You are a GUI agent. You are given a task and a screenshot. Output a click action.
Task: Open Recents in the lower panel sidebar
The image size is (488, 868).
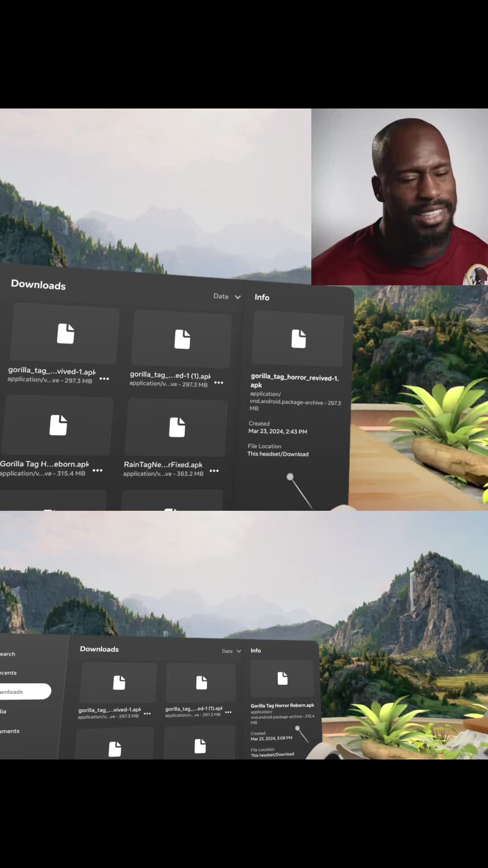pyautogui.click(x=8, y=673)
